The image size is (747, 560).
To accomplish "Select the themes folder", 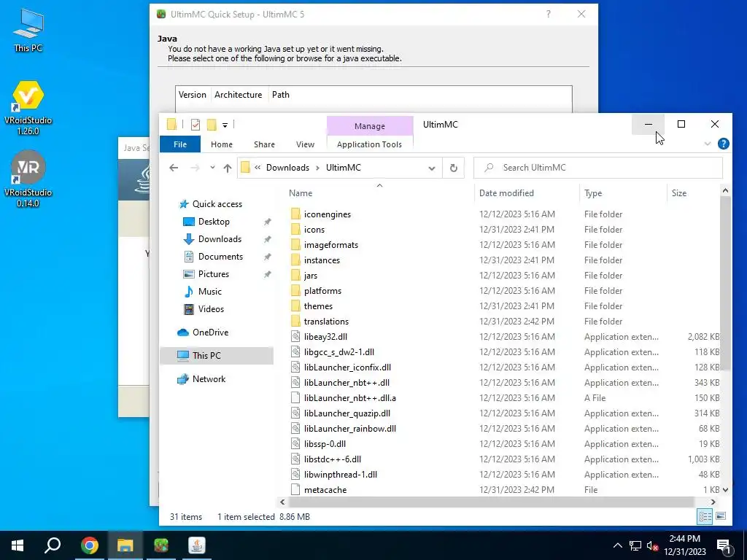I will (318, 306).
